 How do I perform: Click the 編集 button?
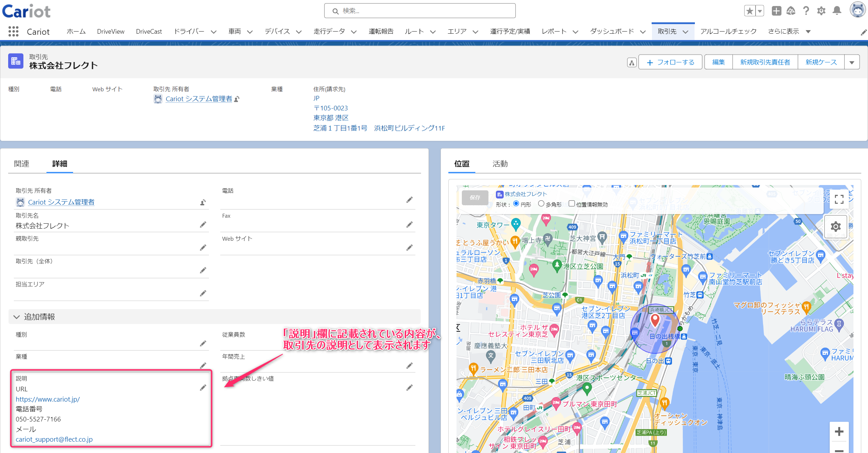point(718,62)
